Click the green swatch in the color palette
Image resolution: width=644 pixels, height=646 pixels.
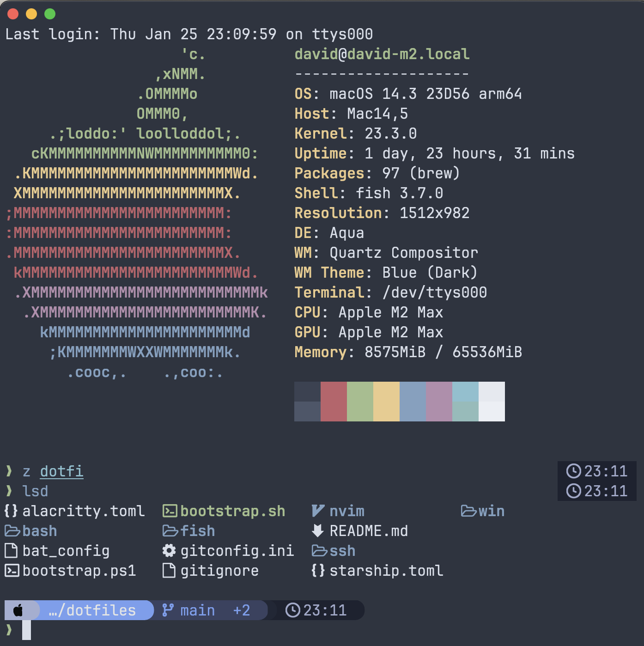coord(360,402)
